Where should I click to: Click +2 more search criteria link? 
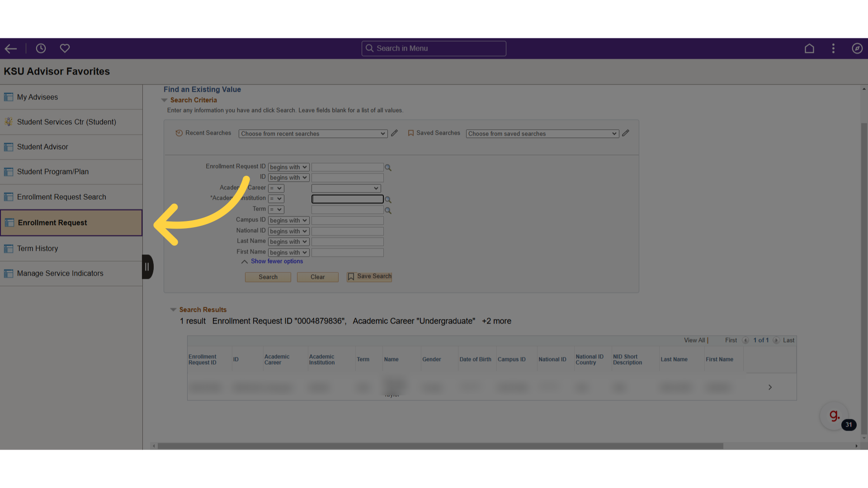pyautogui.click(x=496, y=321)
